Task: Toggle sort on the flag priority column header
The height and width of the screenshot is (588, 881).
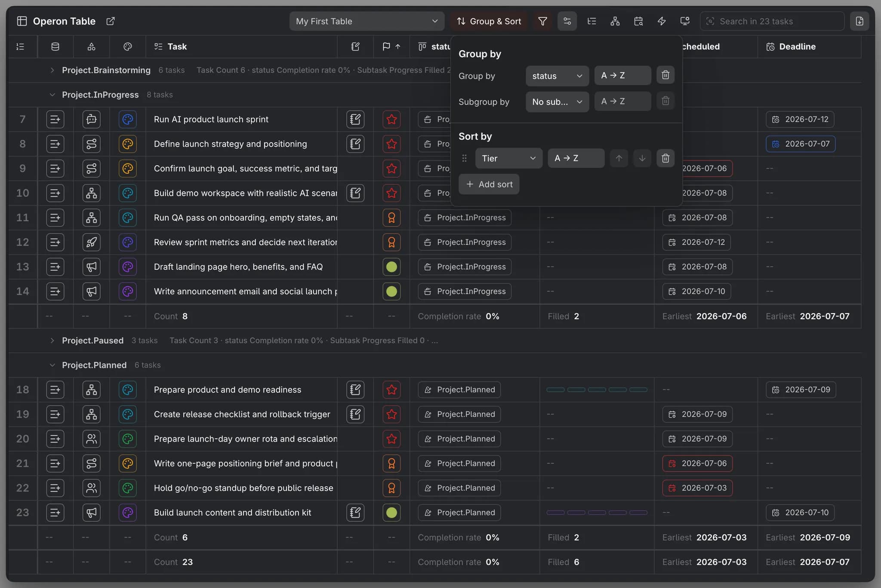Action: coord(391,46)
